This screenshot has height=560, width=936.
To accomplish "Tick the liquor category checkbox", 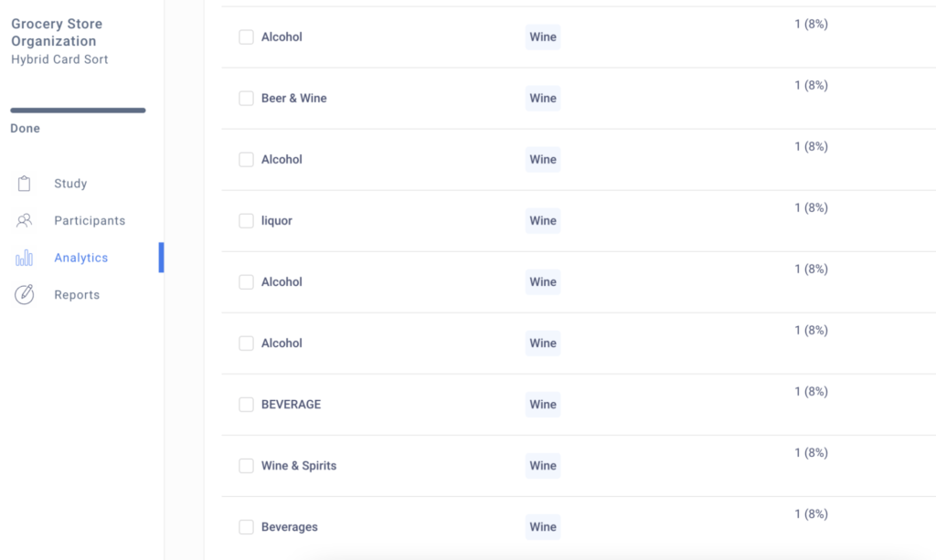I will [x=246, y=221].
